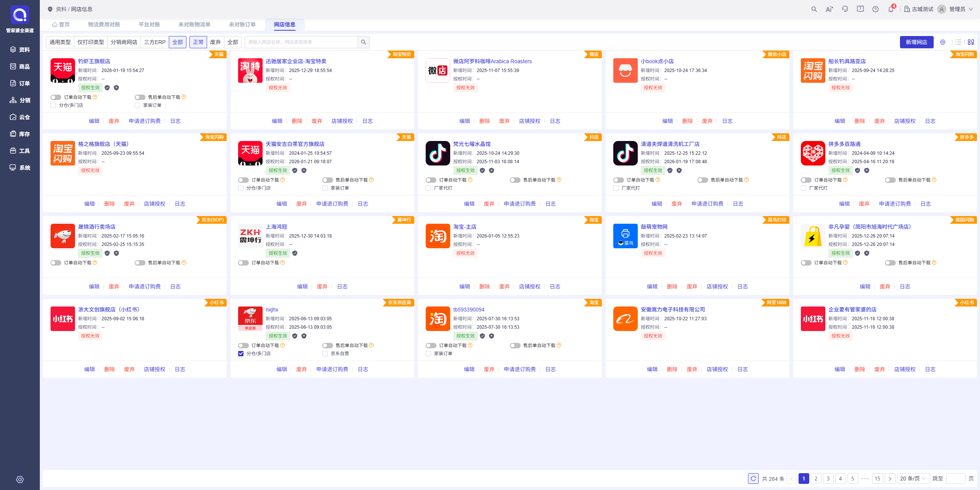Image resolution: width=980 pixels, height=490 pixels.
Task: Filter by 三方ERP type
Action: pyautogui.click(x=155, y=42)
